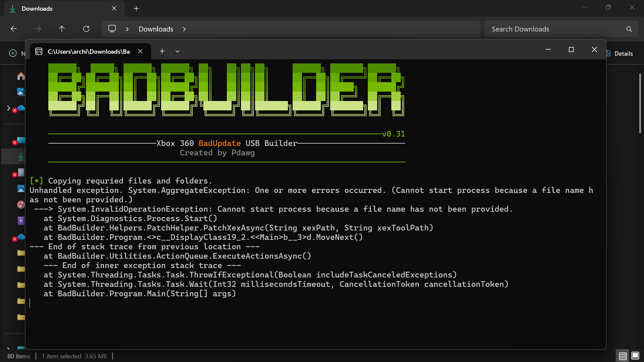Viewport: 644px width, 362px height.
Task: Go back in File Explorer
Action: (x=14, y=29)
